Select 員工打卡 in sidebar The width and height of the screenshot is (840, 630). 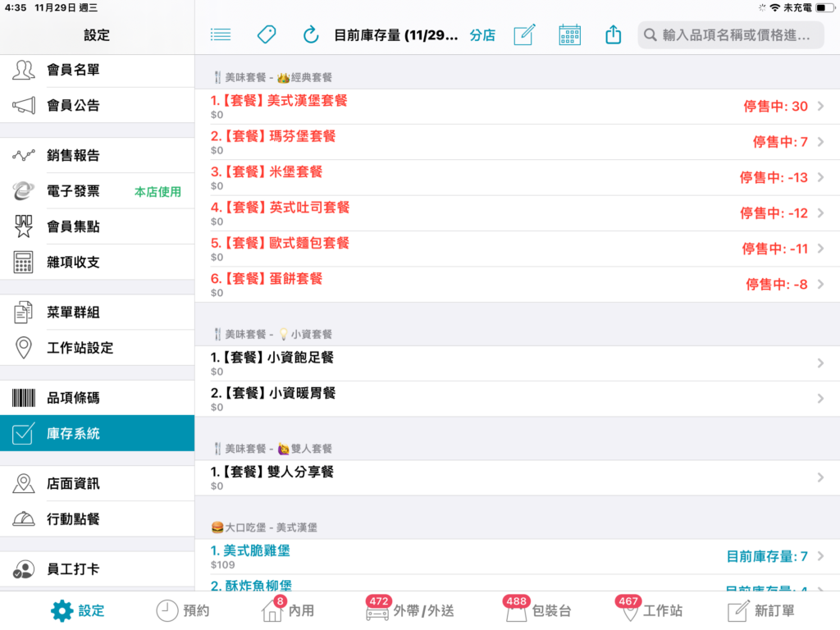point(97,569)
